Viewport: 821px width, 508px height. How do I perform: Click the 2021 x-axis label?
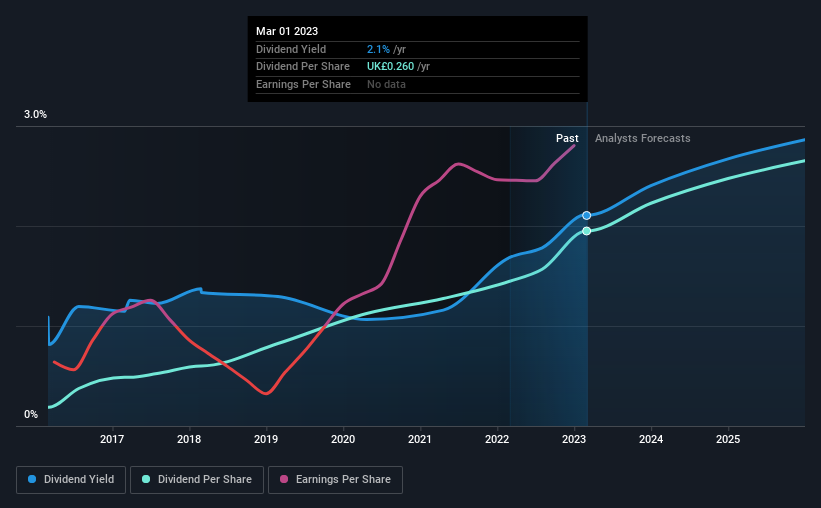[420, 439]
